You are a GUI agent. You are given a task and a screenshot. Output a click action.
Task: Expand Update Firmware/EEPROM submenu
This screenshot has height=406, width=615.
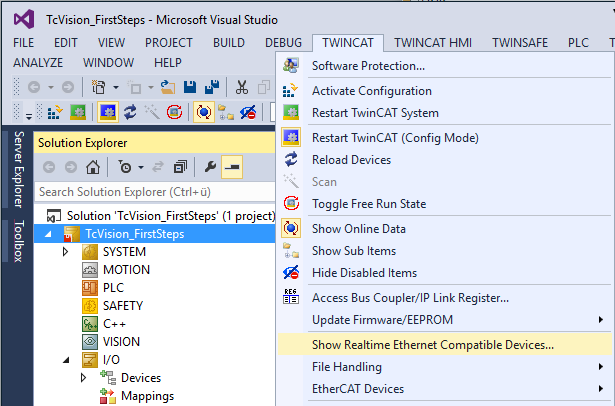click(445, 320)
